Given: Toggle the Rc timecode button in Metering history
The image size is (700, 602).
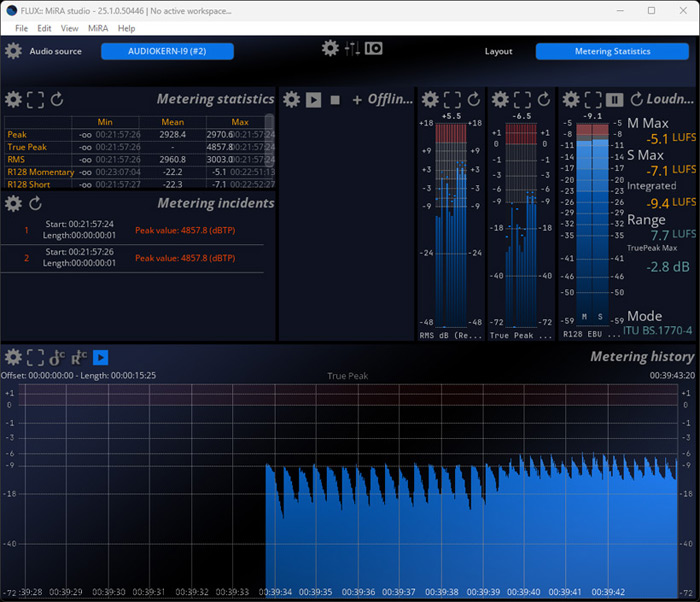Looking at the screenshot, I should tap(79, 357).
